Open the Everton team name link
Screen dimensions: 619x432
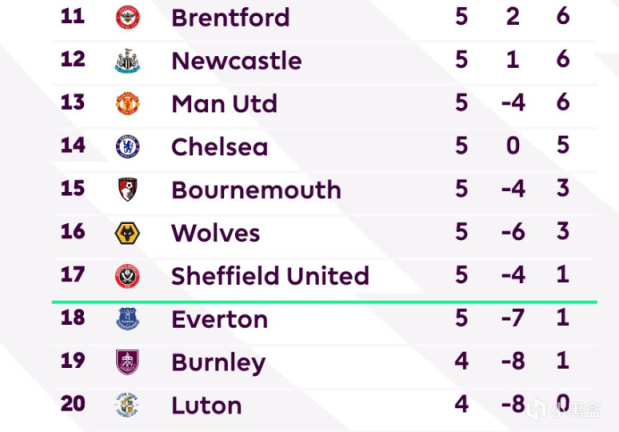tap(219, 319)
